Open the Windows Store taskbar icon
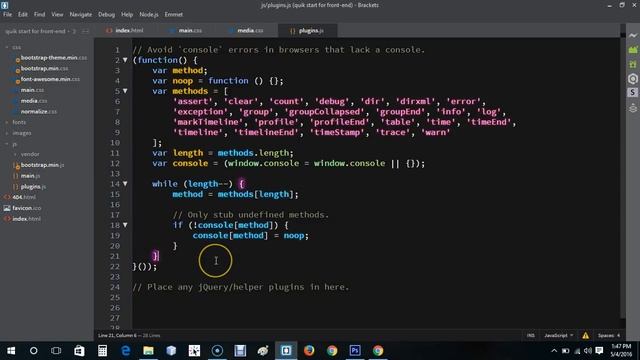Screen dimensions: 640x360 click(79, 351)
